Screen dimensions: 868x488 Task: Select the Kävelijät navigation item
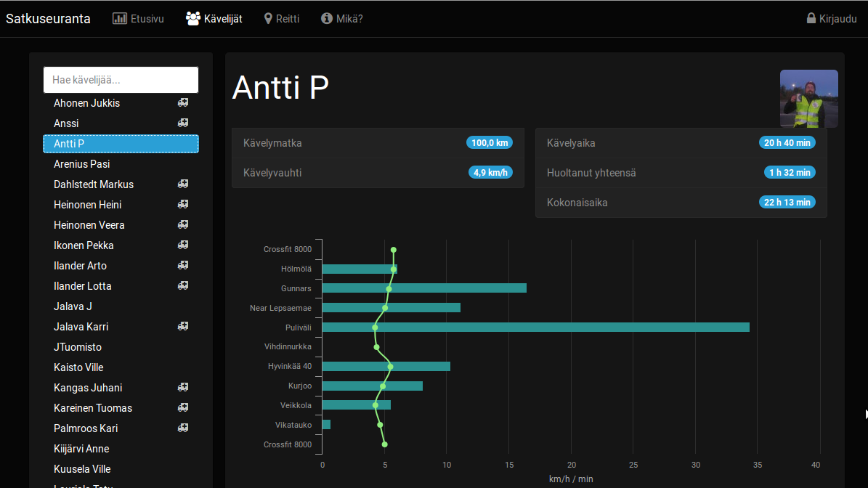pos(214,18)
